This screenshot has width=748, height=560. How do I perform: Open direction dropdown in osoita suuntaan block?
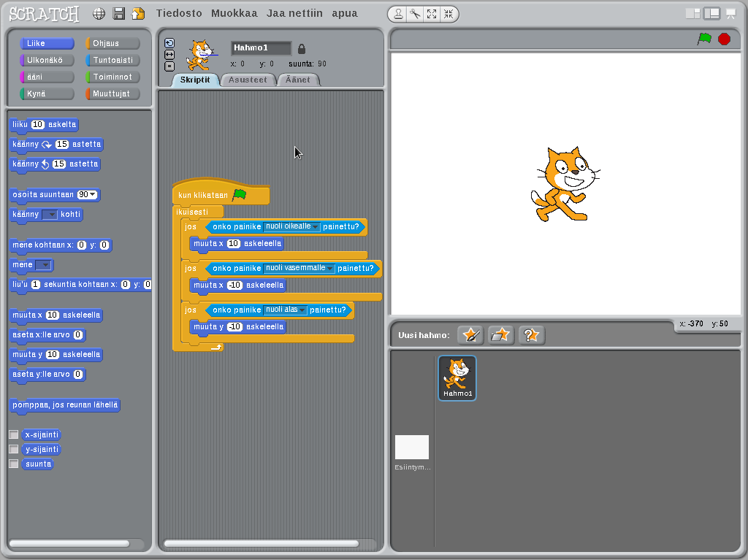click(93, 195)
